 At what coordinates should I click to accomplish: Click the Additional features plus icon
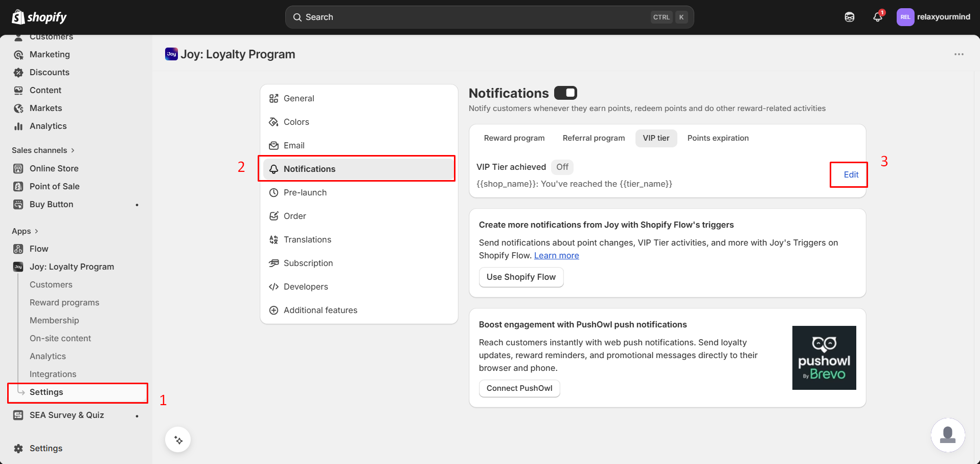[x=274, y=311]
